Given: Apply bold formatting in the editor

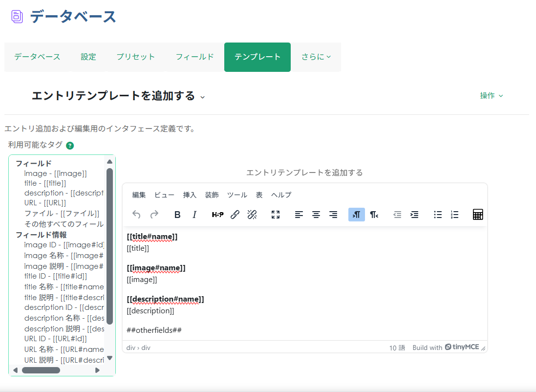Looking at the screenshot, I should (177, 215).
